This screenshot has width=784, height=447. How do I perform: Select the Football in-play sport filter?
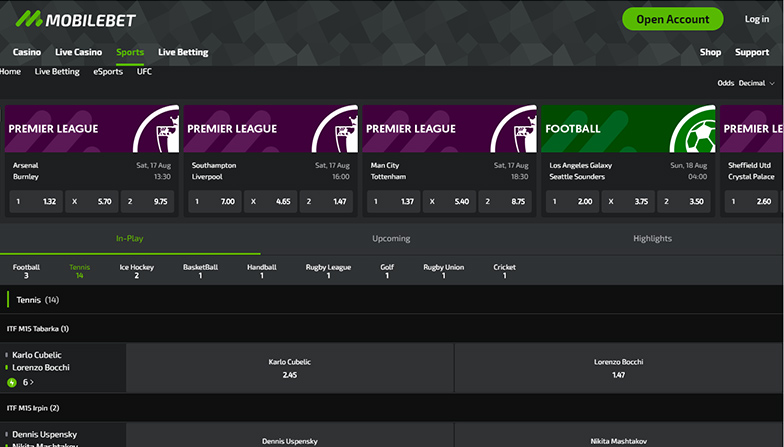[x=26, y=271]
